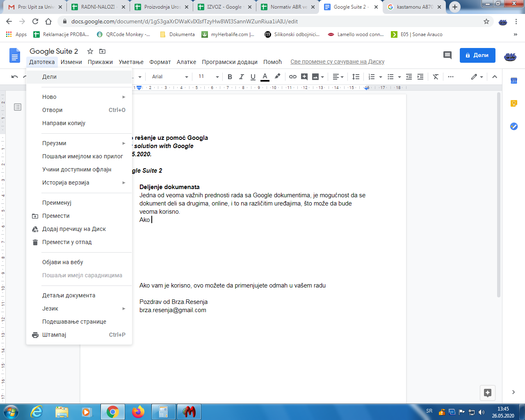Open the three-dot more toolbar options

451,77
